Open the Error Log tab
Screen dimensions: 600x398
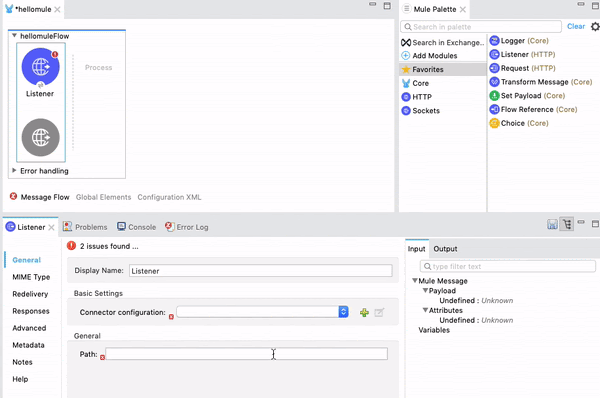click(x=187, y=227)
